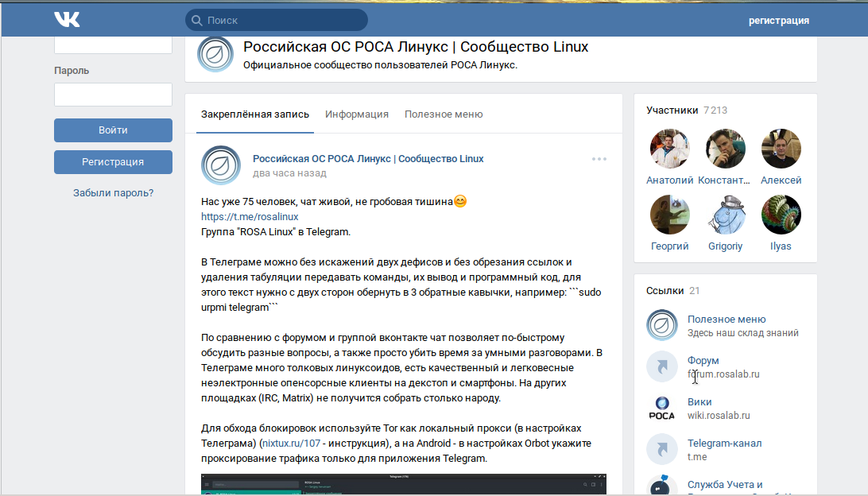Click the Ilyas member name
The image size is (868, 496).
click(x=781, y=246)
